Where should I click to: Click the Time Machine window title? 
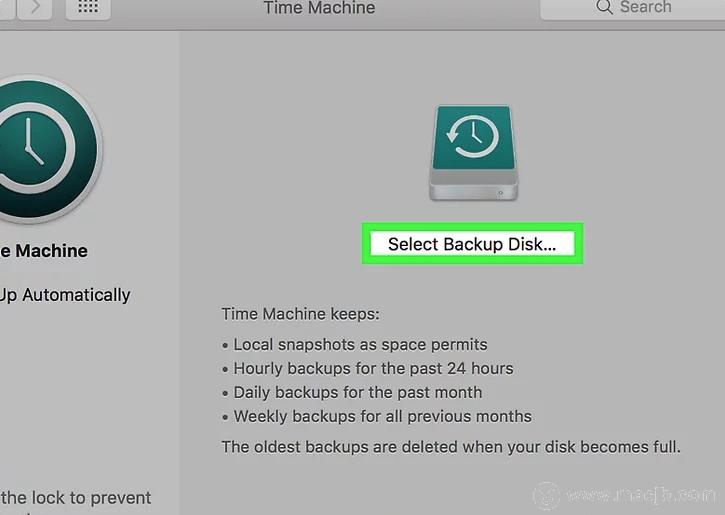tap(319, 8)
